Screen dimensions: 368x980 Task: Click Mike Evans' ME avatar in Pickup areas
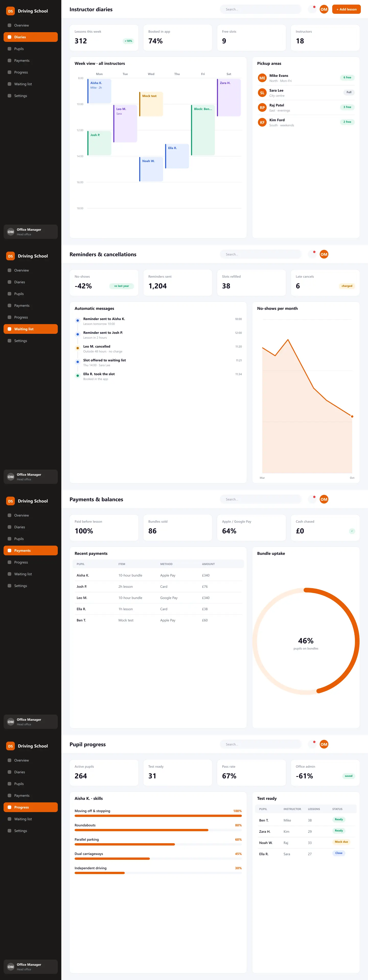pos(262,78)
